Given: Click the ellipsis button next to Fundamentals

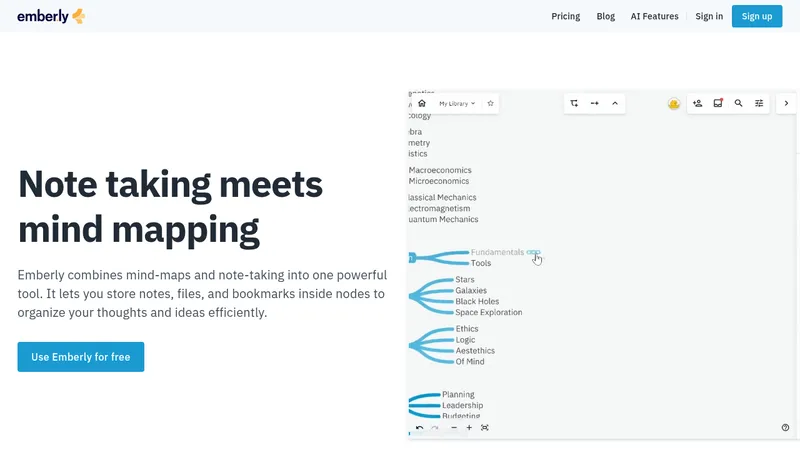Looking at the screenshot, I should (533, 252).
